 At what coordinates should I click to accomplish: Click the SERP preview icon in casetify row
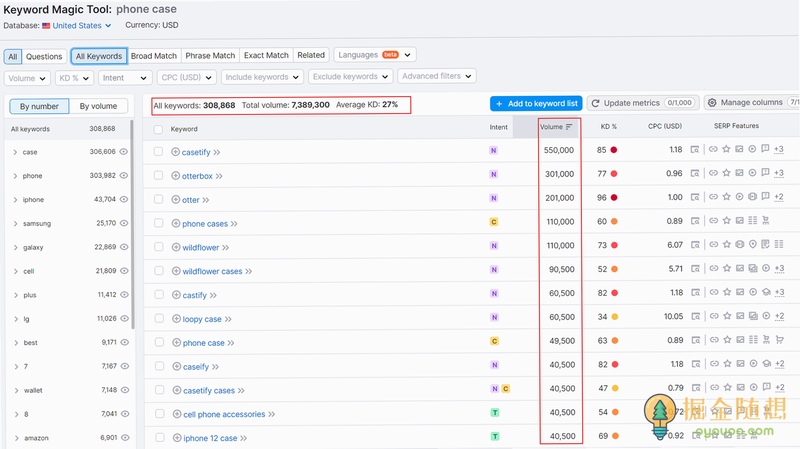point(694,149)
